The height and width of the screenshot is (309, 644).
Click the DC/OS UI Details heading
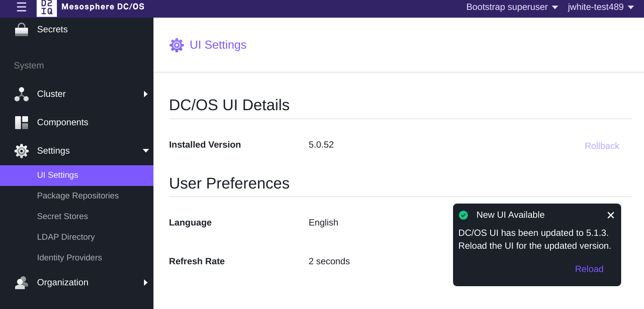click(229, 105)
